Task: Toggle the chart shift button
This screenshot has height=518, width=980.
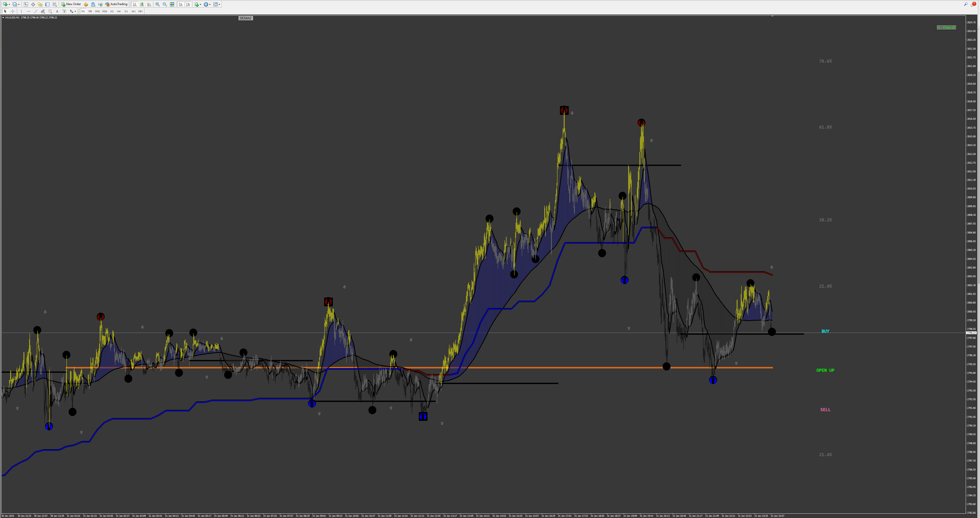Action: click(188, 4)
